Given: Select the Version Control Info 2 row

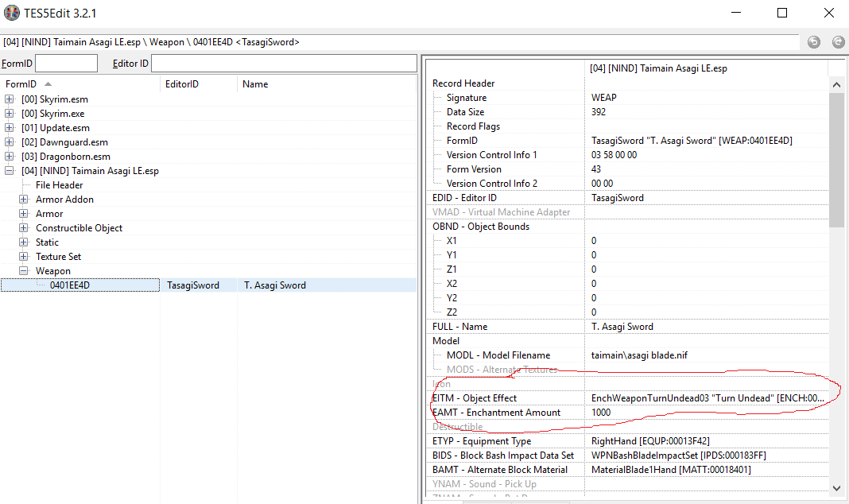Looking at the screenshot, I should [x=626, y=184].
